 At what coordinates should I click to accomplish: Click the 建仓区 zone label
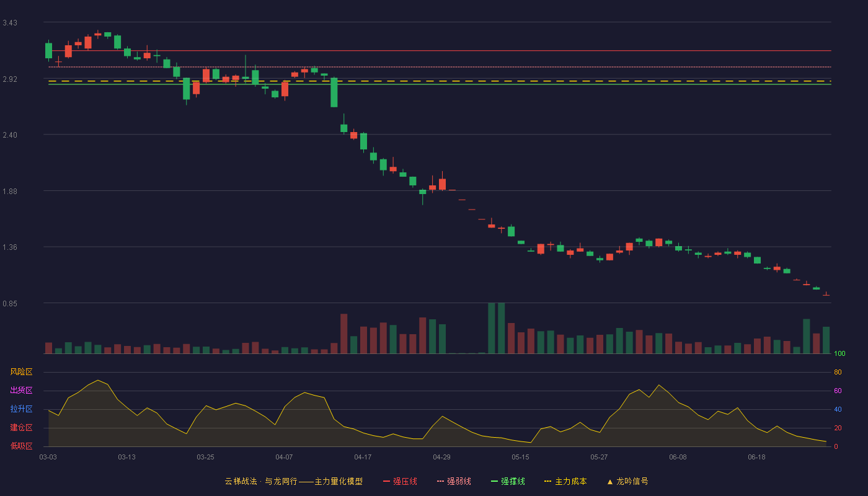pos(21,428)
